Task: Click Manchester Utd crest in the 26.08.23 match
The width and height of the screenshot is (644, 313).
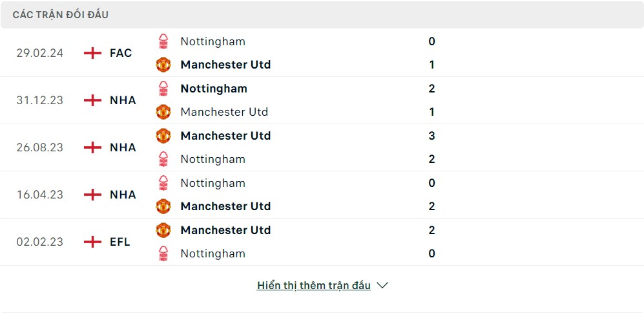Action: pyautogui.click(x=164, y=136)
